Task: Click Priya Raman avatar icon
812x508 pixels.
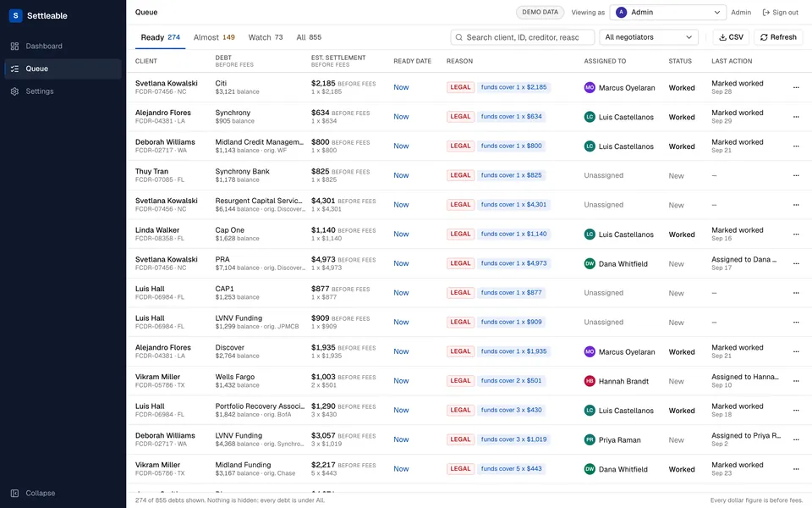Action: pos(590,439)
